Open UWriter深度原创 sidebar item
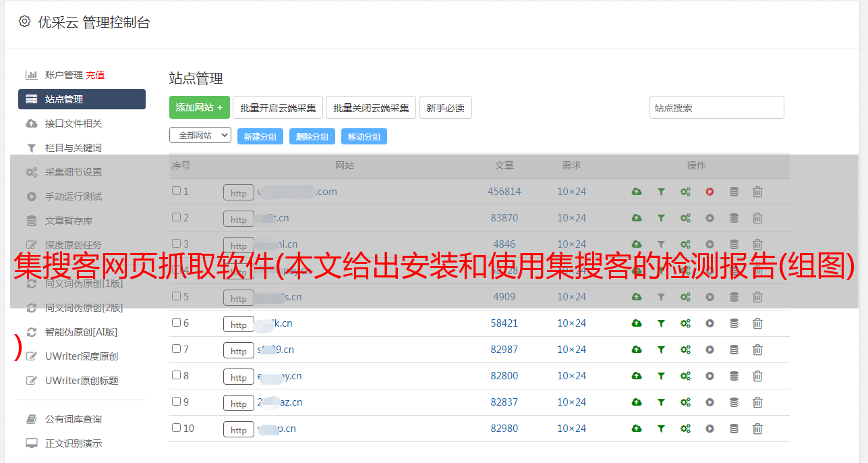The width and height of the screenshot is (868, 463). pyautogui.click(x=82, y=356)
